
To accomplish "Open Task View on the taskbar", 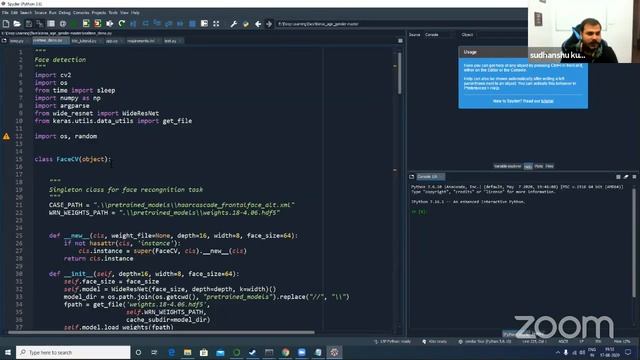I will coord(154,352).
